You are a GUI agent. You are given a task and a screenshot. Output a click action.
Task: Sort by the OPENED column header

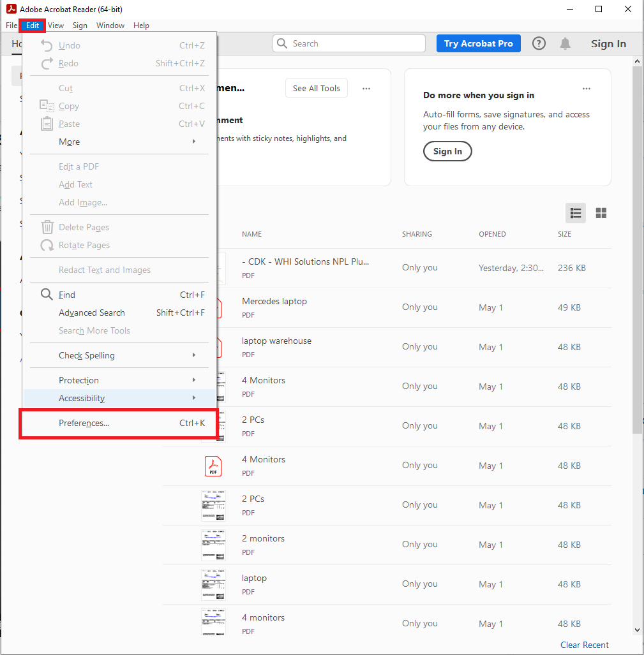(x=492, y=234)
